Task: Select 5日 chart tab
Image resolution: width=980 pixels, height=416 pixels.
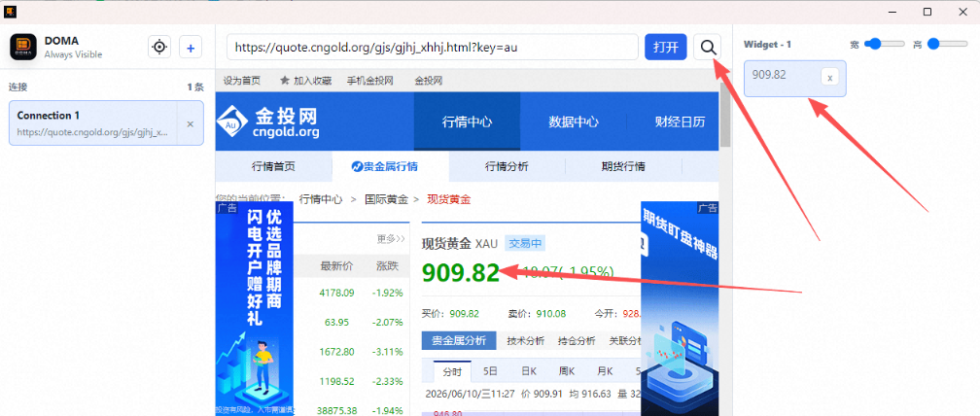Action: click(491, 371)
